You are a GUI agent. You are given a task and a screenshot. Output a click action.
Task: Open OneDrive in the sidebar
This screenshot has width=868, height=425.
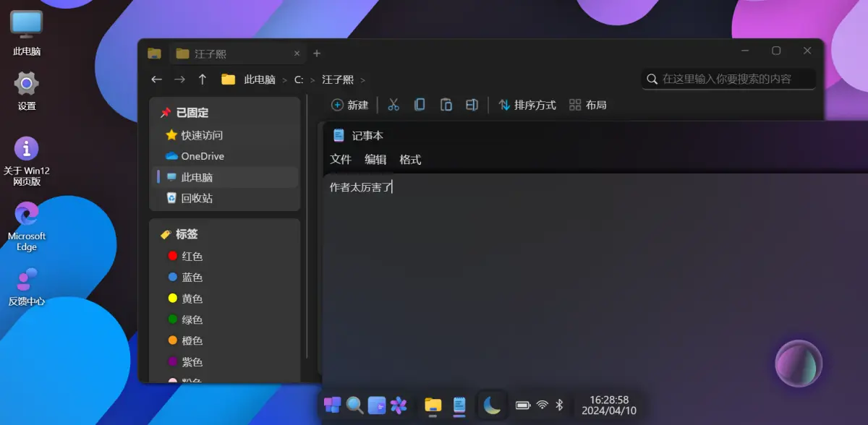224,156
